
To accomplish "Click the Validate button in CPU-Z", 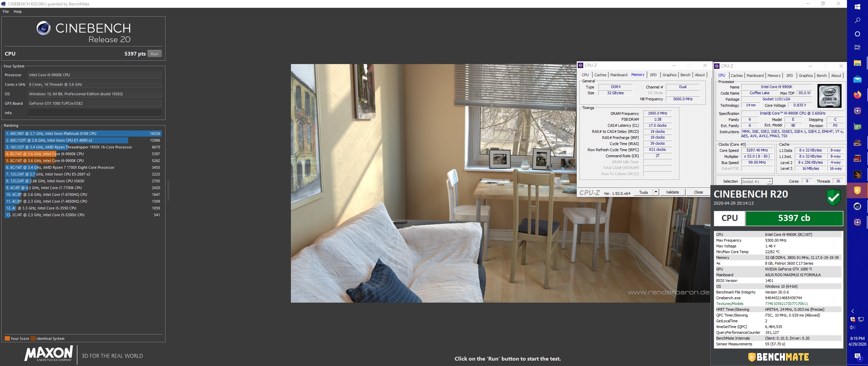I will click(x=672, y=192).
